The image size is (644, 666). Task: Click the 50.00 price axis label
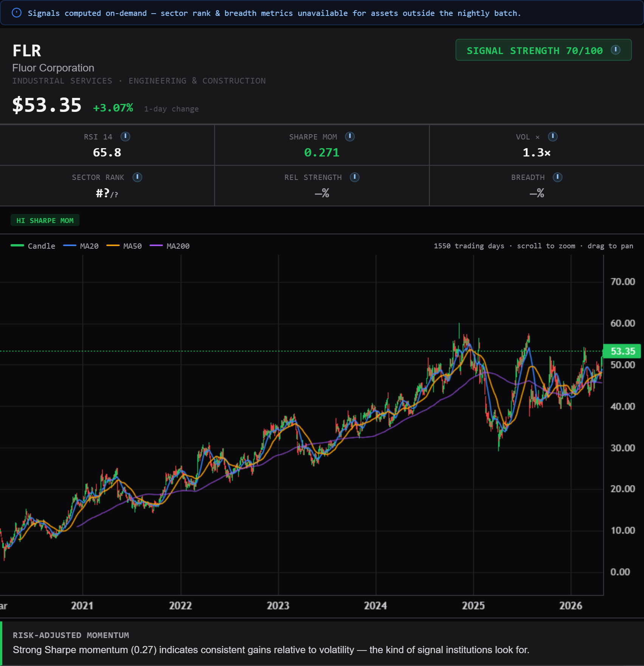point(622,365)
